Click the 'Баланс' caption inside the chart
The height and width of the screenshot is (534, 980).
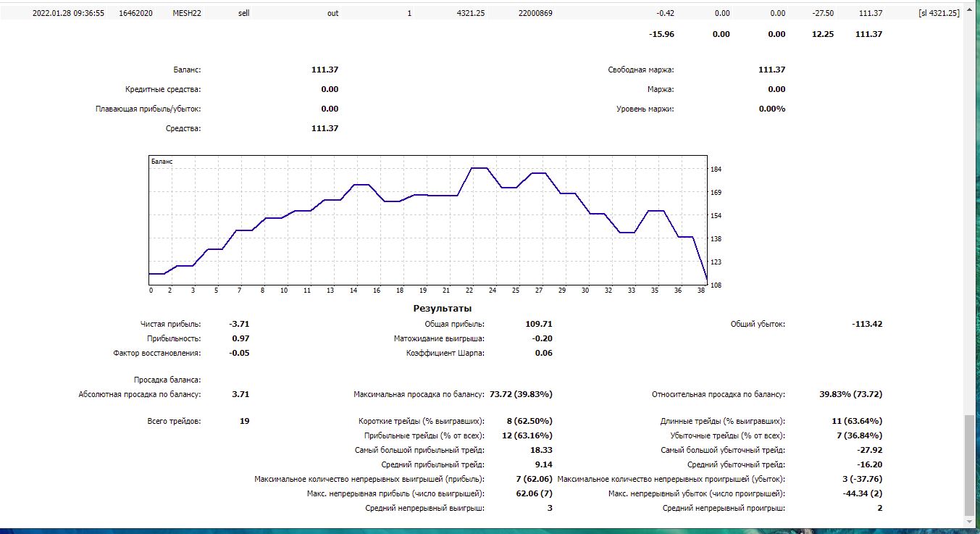pos(162,162)
